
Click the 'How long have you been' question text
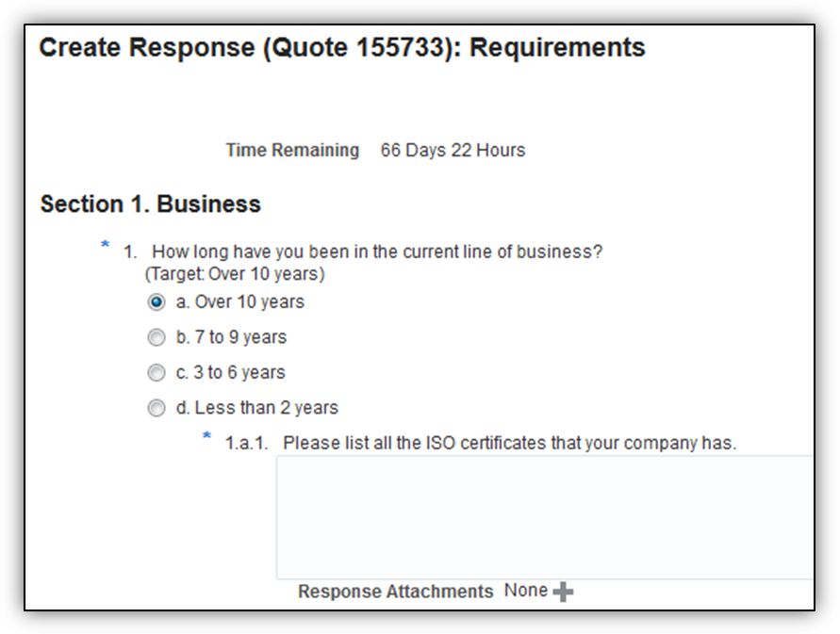coord(377,252)
